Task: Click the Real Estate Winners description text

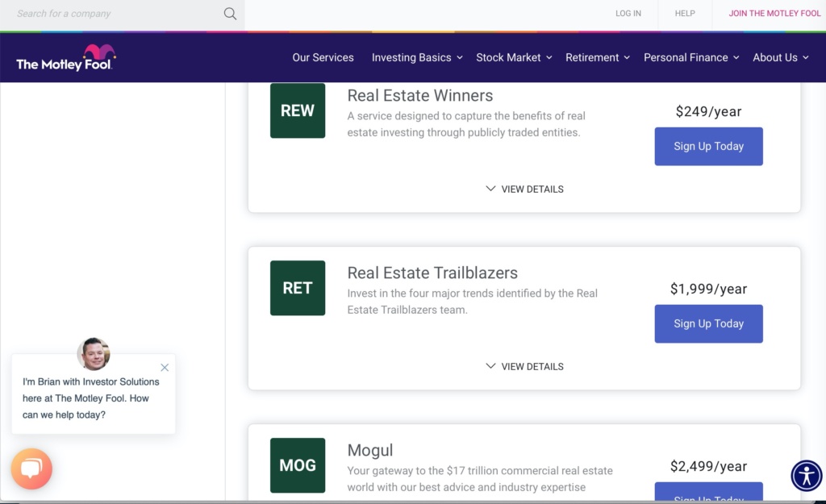Action: [466, 124]
